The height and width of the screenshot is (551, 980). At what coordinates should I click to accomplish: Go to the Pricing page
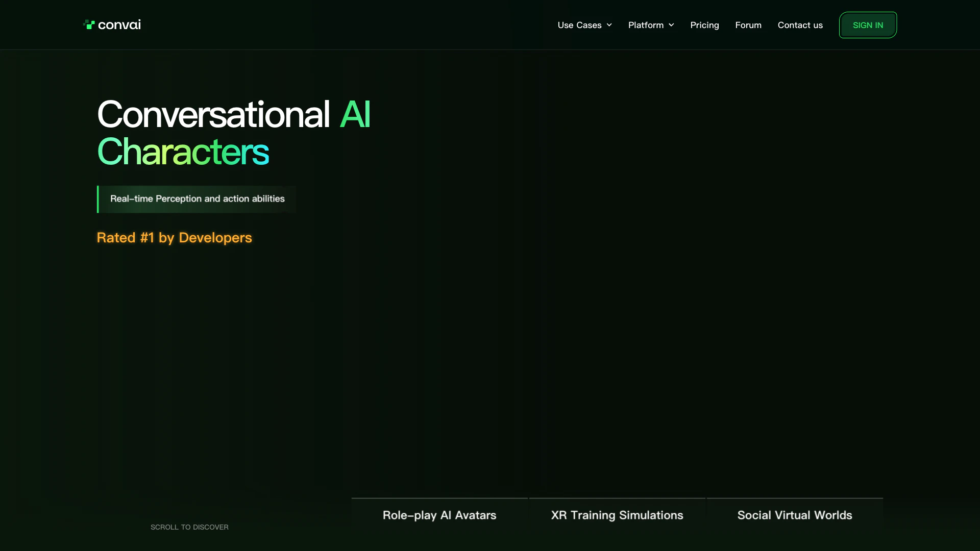704,25
